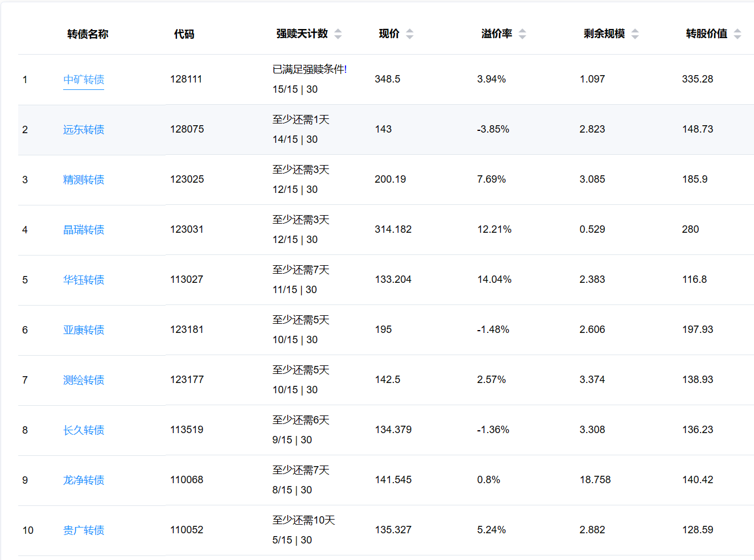Sort by 强赎天计数 column arrows
This screenshot has height=560, width=754.
click(338, 34)
